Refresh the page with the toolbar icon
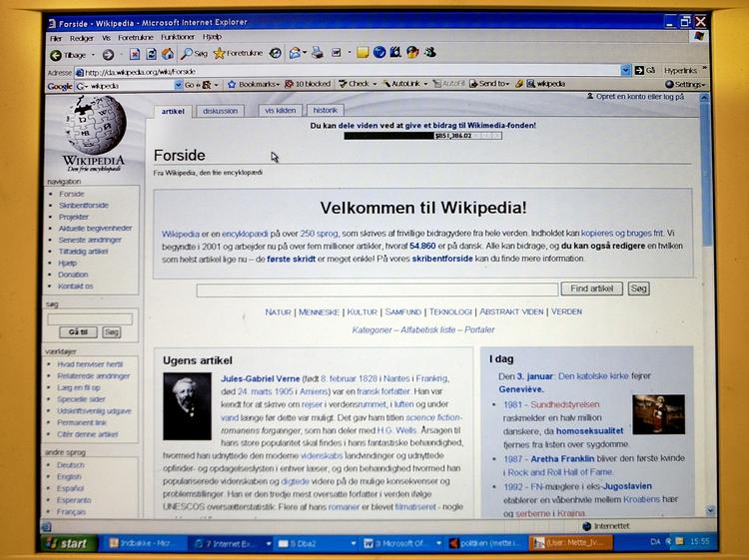This screenshot has width=749, height=560. tap(151, 54)
